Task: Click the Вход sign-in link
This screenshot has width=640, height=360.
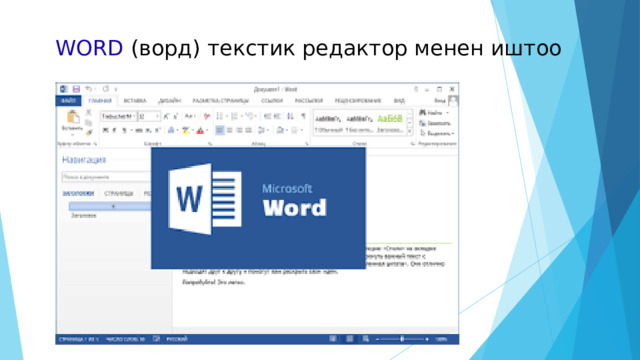Action: point(440,101)
